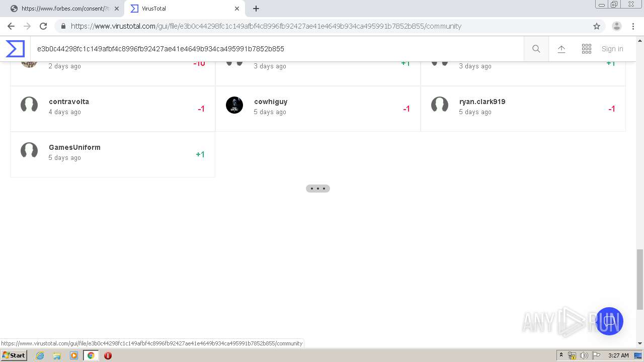The image size is (644, 362).
Task: Click the scrollbar up arrow
Action: [640, 40]
